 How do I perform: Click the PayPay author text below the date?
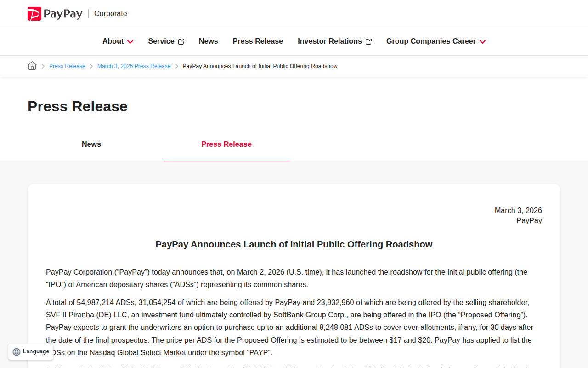coord(529,220)
